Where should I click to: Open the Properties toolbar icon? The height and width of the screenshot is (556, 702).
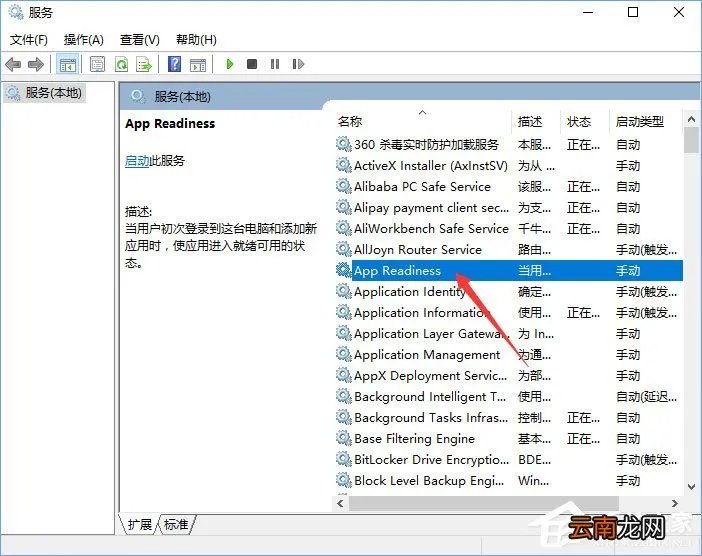97,64
